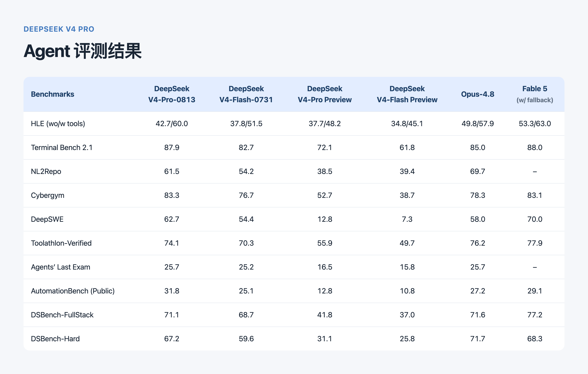Select the "DeepSeek V4-Pro Preview" column header
Image resolution: width=588 pixels, height=374 pixels.
325,94
